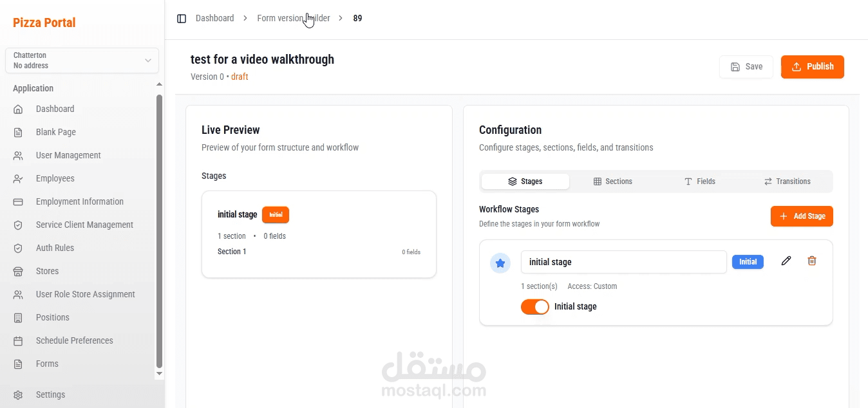Click the initial stage name input field

(x=623, y=262)
